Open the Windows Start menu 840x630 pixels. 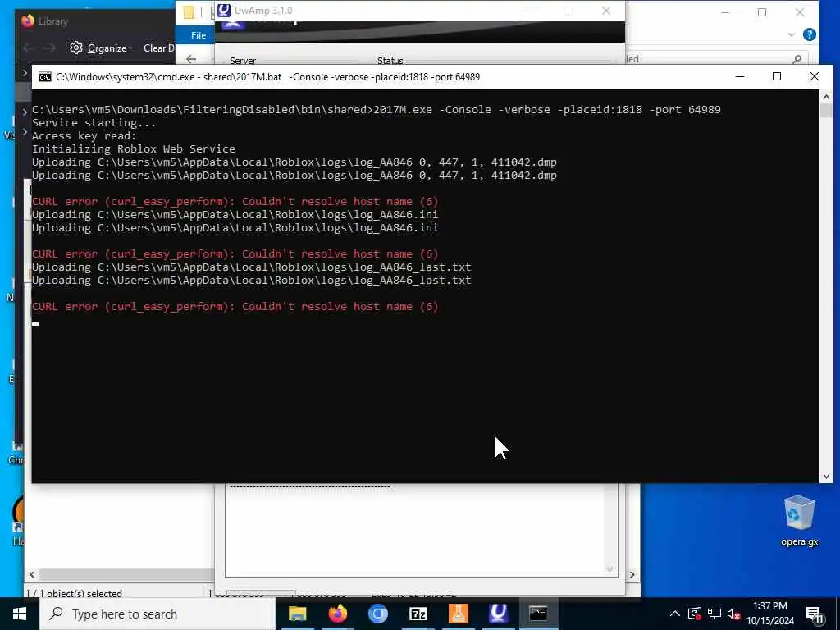[20, 614]
